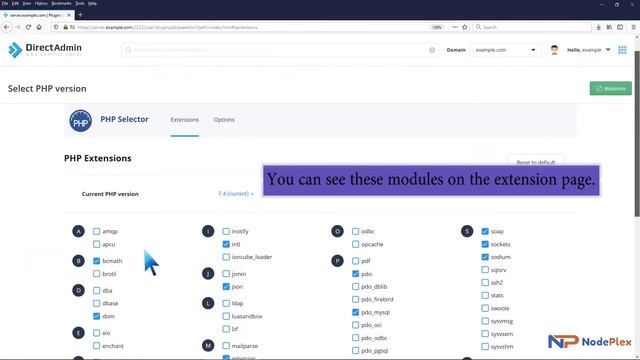Enable the pdo_firebird extension

coord(356,299)
